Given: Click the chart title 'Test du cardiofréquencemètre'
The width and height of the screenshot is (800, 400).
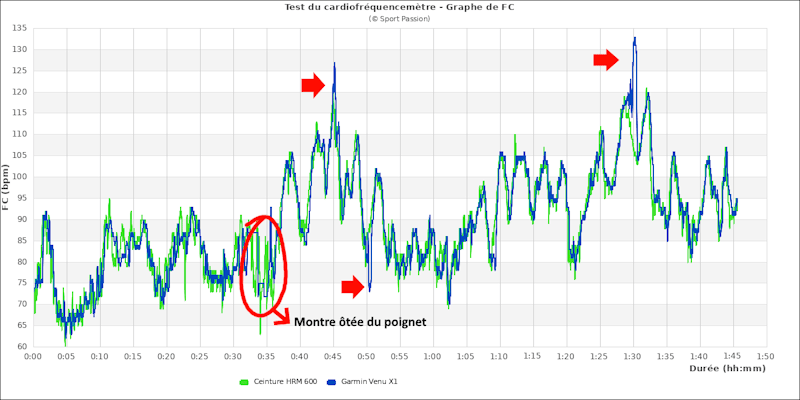Looking at the screenshot, I should (x=400, y=7).
